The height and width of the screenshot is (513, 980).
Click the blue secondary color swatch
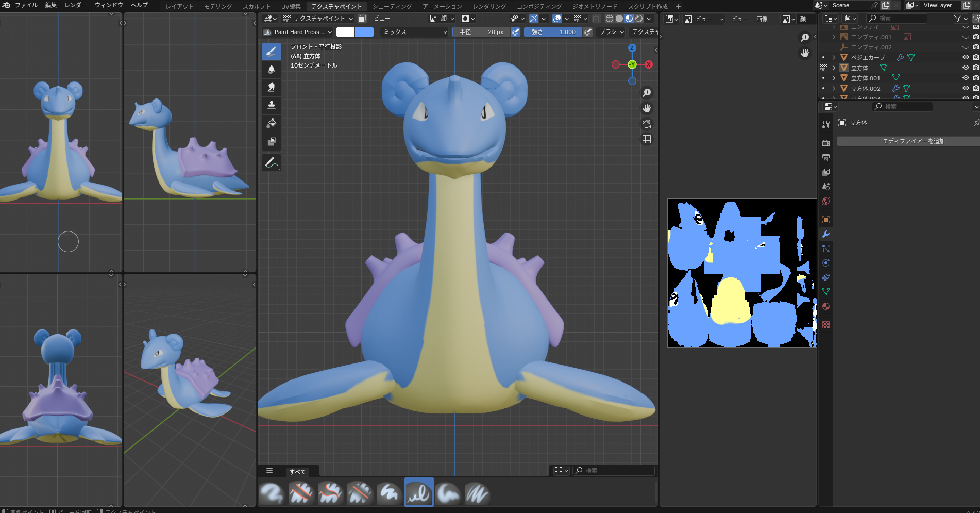[x=364, y=32]
